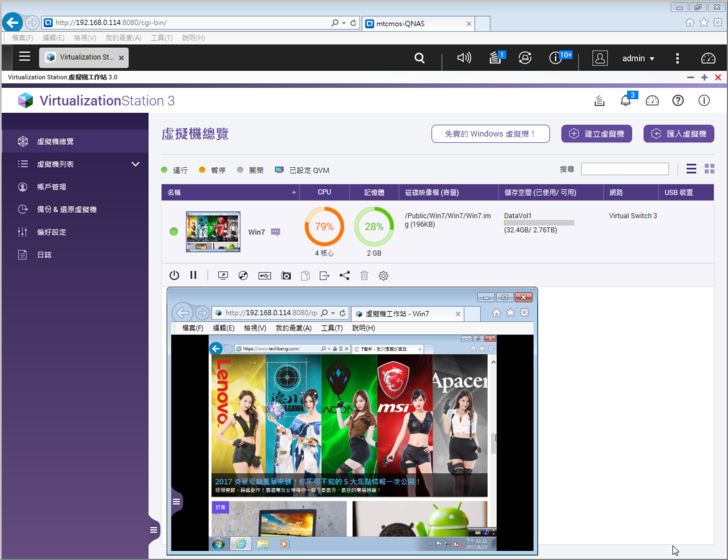728x560 pixels.
Task: Expand 虛擬機列表 sidebar section
Action: click(135, 164)
